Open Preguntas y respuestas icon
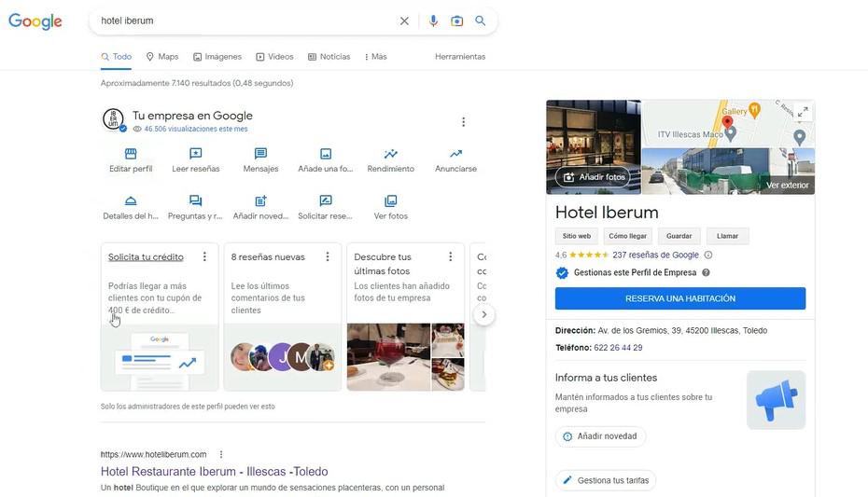The width and height of the screenshot is (868, 497). pos(195,200)
